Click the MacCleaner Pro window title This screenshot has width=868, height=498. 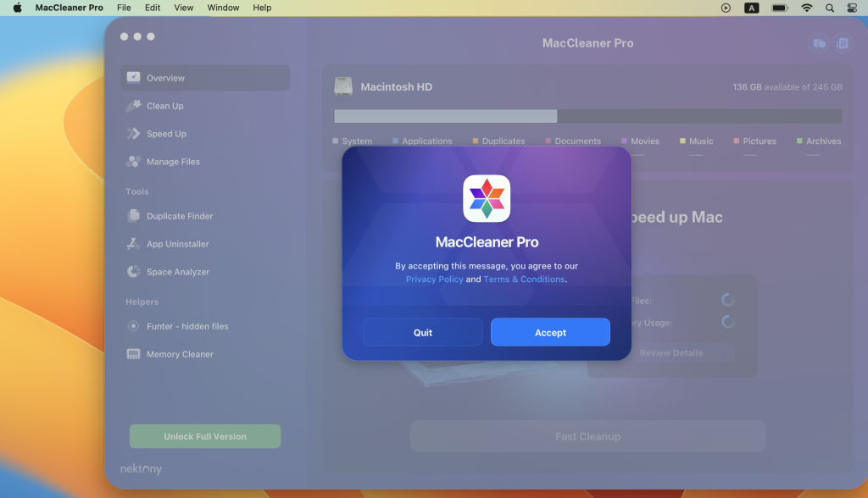click(588, 43)
